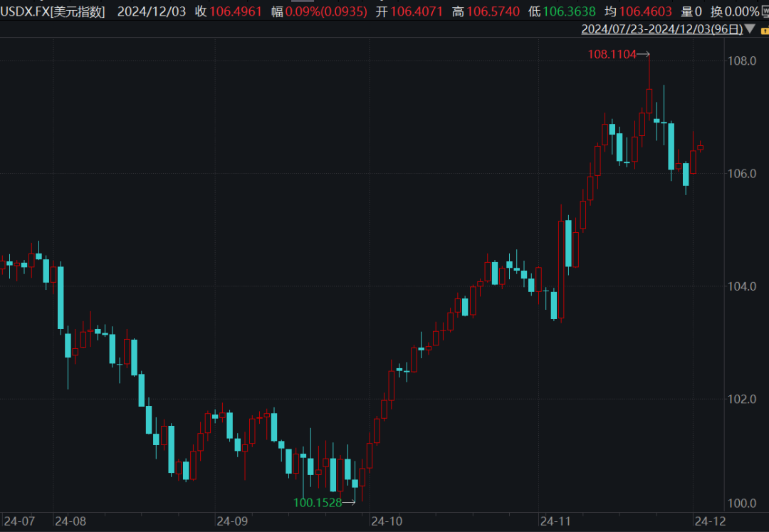Click the change value 0.09%(0.0935)
This screenshot has height=532, width=769.
[x=326, y=11]
